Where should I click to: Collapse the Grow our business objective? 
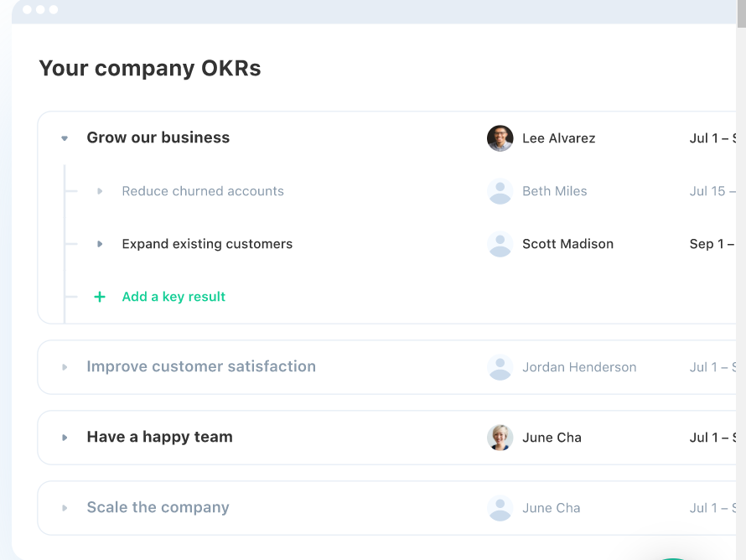(x=65, y=138)
